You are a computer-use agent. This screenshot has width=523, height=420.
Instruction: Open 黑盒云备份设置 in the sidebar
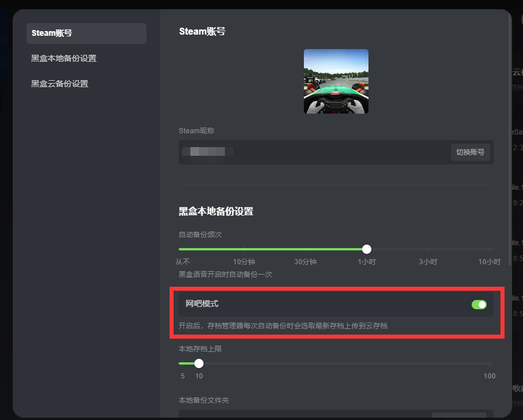60,84
